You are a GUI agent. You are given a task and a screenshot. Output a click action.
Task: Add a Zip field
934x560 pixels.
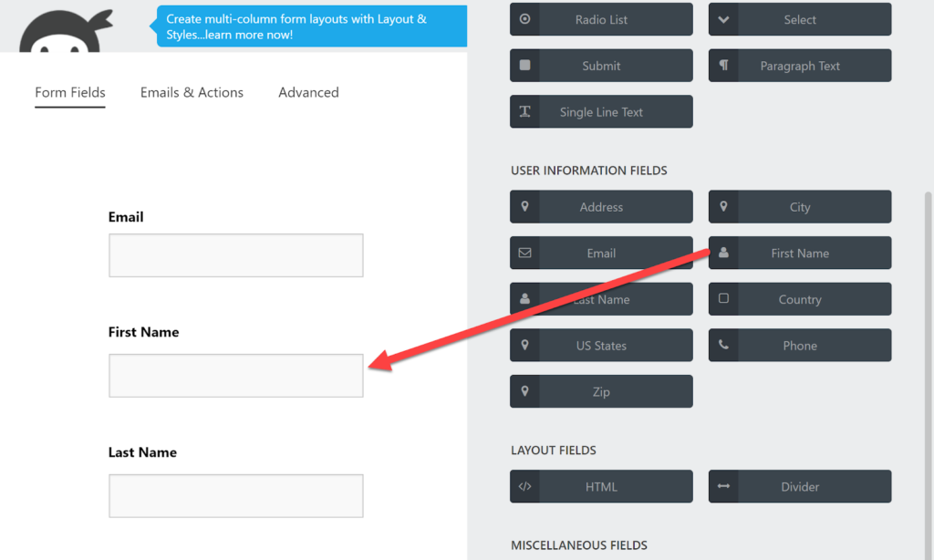click(x=601, y=391)
